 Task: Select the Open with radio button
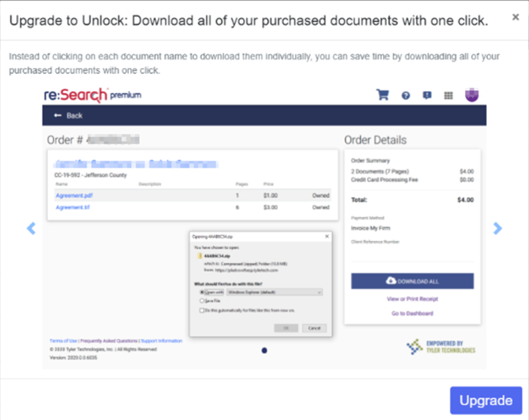click(x=201, y=292)
